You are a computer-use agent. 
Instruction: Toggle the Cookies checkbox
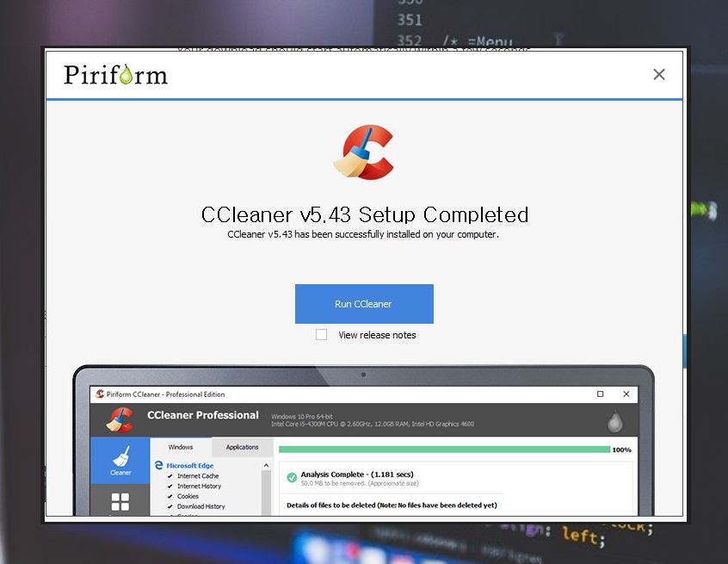tap(170, 496)
